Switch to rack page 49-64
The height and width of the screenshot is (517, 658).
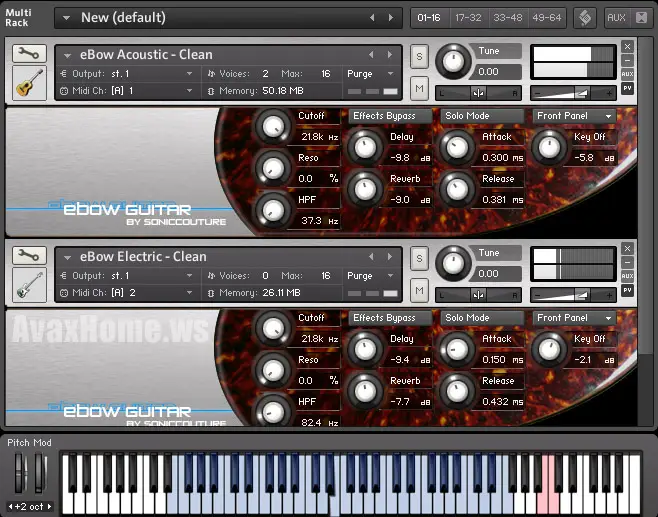click(x=546, y=18)
